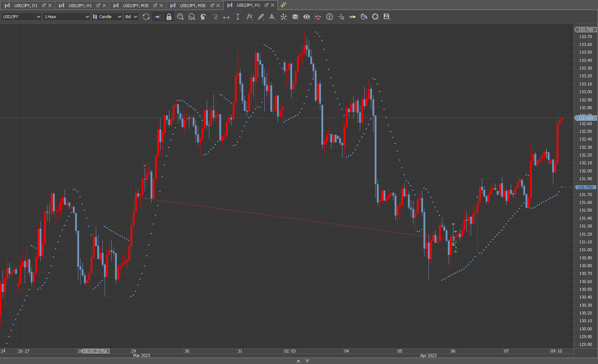Open the 1 Hour timeframe dropdown
Screen dimensions: 598x364
coord(67,17)
